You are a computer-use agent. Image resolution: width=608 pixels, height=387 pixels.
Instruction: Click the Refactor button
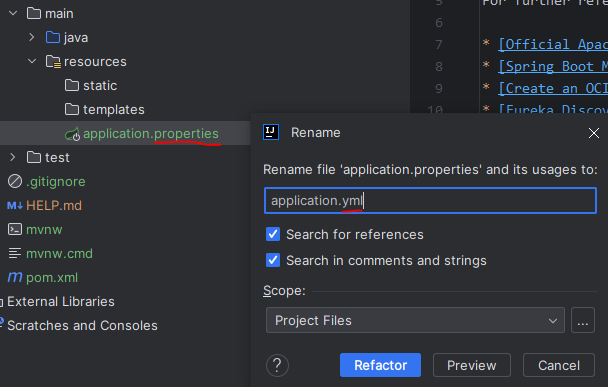(x=380, y=365)
